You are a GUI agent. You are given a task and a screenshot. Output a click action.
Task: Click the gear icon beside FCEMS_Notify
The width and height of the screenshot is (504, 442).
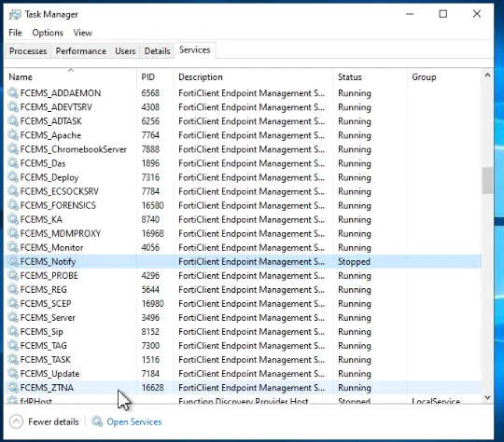13,261
